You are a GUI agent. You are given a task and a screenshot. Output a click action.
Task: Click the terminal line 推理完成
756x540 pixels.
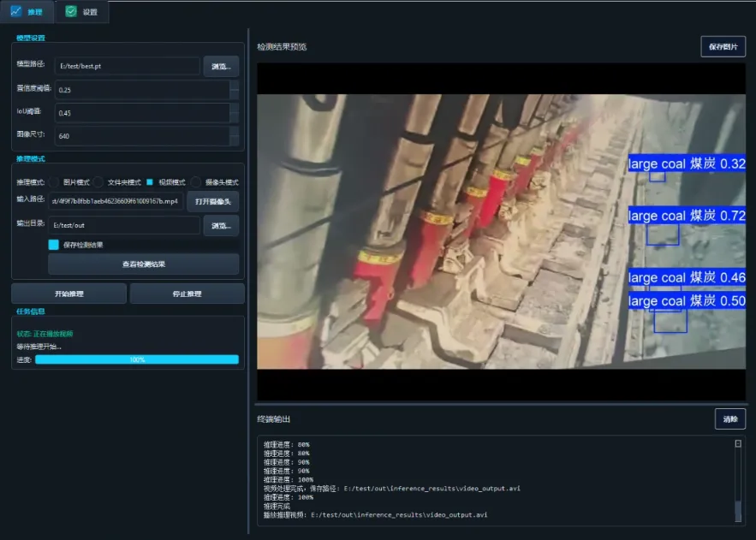click(277, 506)
